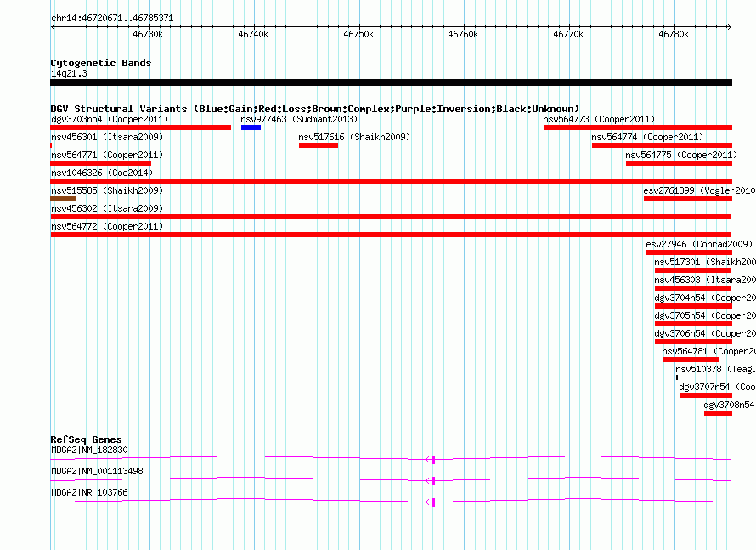Click the exon marker on MDGA2|NR_103766 track
The width and height of the screenshot is (756, 550).
coord(433,502)
